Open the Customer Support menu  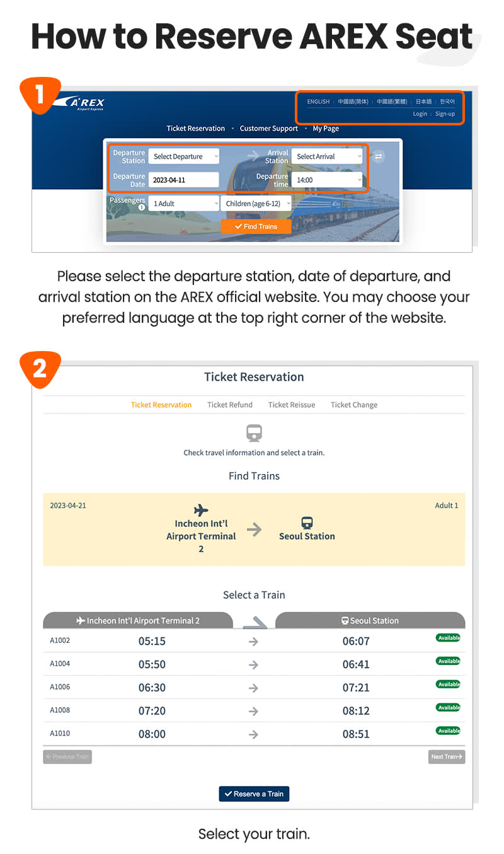tap(269, 128)
